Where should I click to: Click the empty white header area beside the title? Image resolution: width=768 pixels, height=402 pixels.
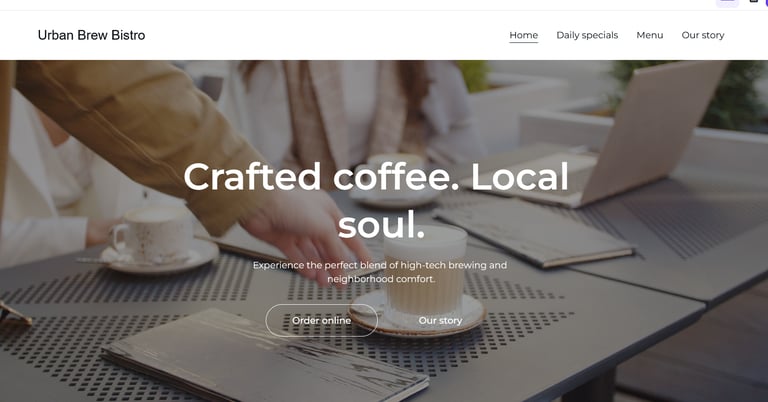tap(323, 35)
